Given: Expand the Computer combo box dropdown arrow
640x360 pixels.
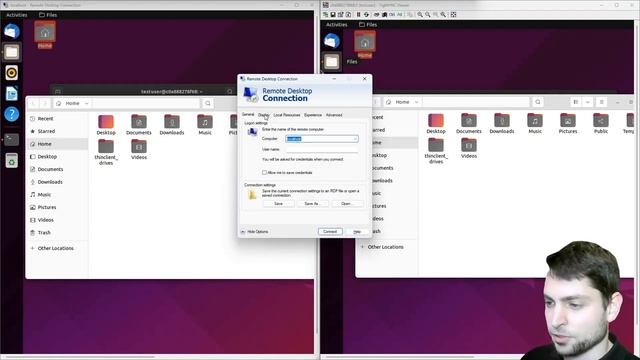Looking at the screenshot, I should pos(355,139).
